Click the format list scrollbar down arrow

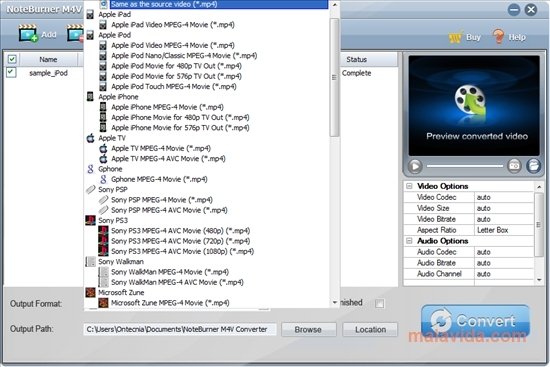(335, 302)
